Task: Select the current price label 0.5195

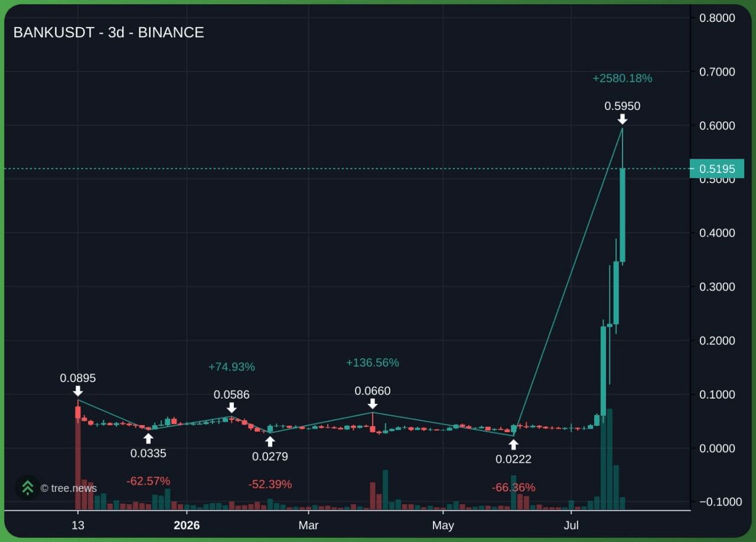Action: 717,169
